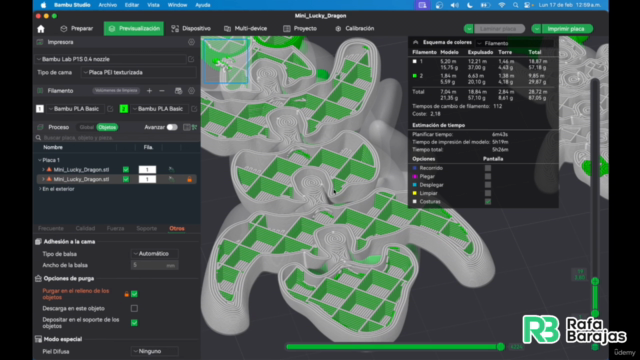Open the Calibración tab

coord(354,29)
